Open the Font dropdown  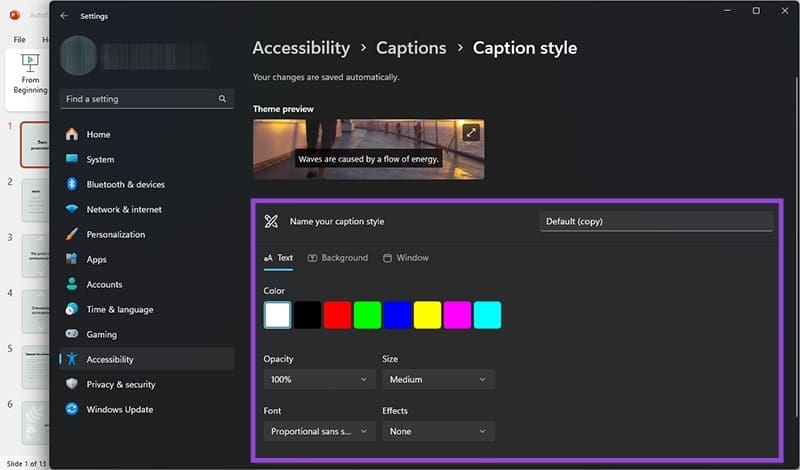(319, 431)
